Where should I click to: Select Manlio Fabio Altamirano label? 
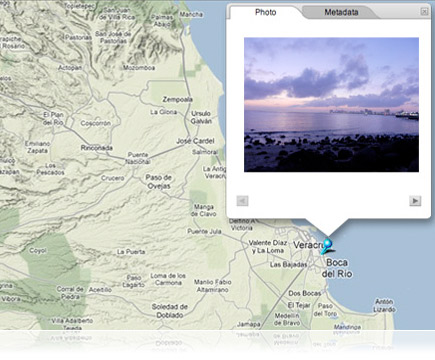coord(213,286)
